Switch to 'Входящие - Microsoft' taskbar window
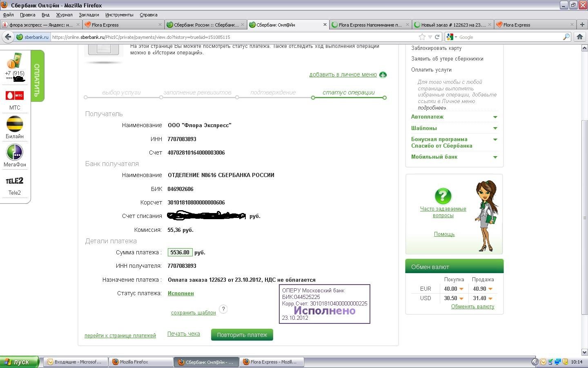588x368 pixels. click(75, 362)
